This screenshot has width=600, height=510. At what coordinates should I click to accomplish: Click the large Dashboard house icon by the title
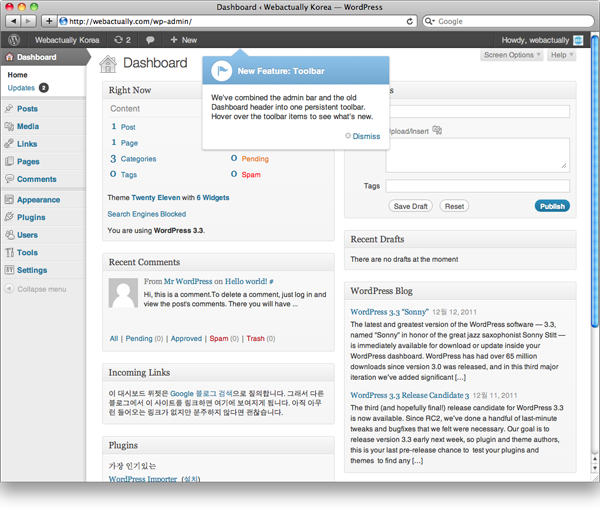[108, 64]
